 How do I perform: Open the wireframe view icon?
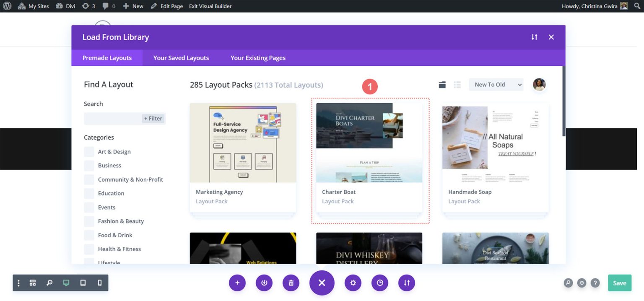pos(33,283)
